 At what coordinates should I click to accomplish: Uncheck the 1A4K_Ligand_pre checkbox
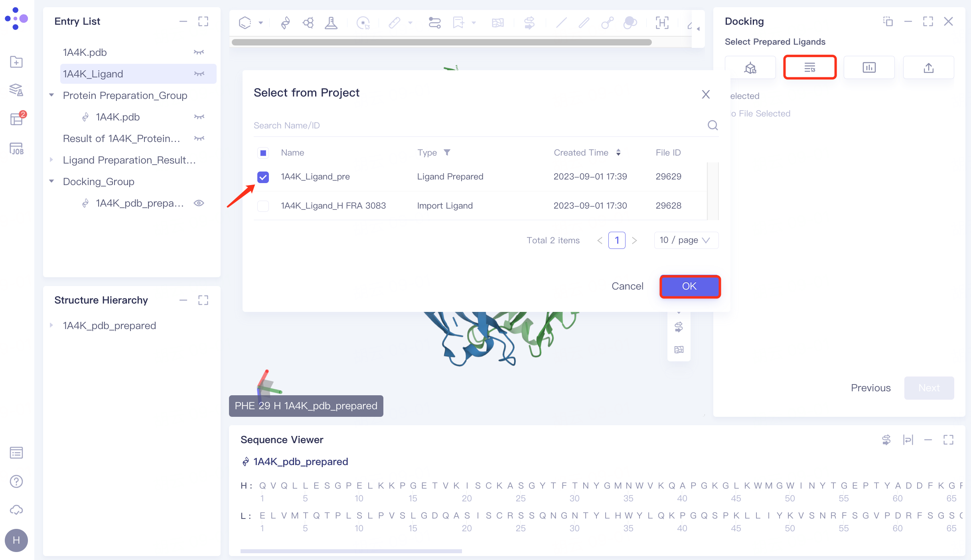[x=263, y=177]
